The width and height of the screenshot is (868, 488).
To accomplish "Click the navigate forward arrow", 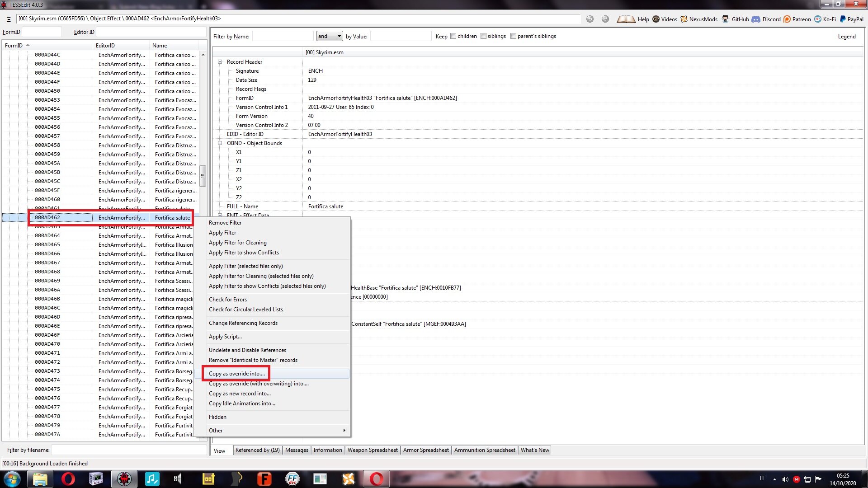I will click(605, 19).
